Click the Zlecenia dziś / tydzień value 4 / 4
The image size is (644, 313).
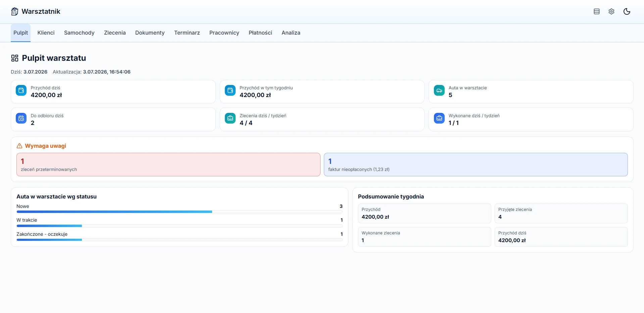point(246,123)
